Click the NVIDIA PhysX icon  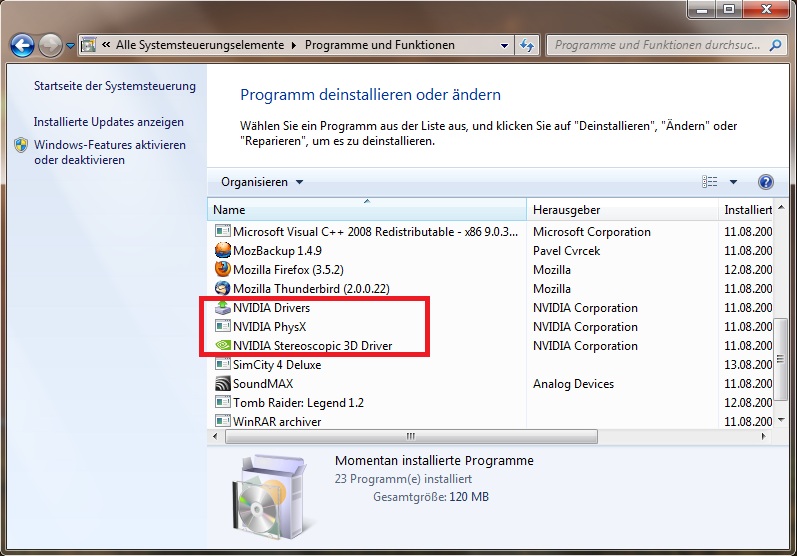[222, 326]
